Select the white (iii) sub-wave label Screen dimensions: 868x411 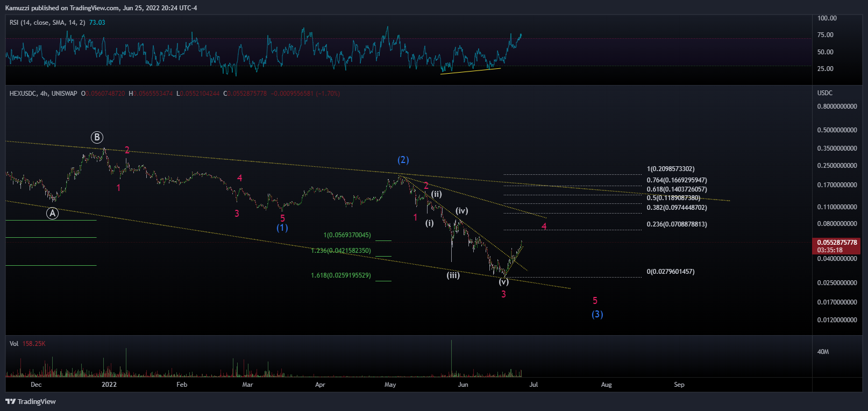click(453, 275)
